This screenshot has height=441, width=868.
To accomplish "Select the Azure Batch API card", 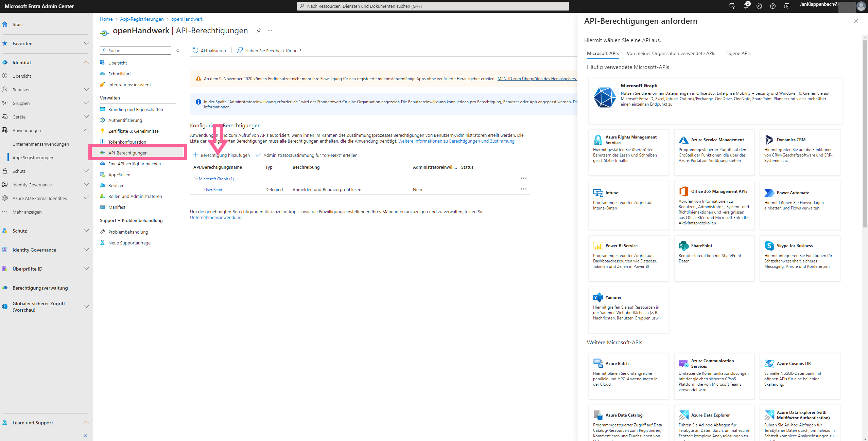I will tap(628, 376).
